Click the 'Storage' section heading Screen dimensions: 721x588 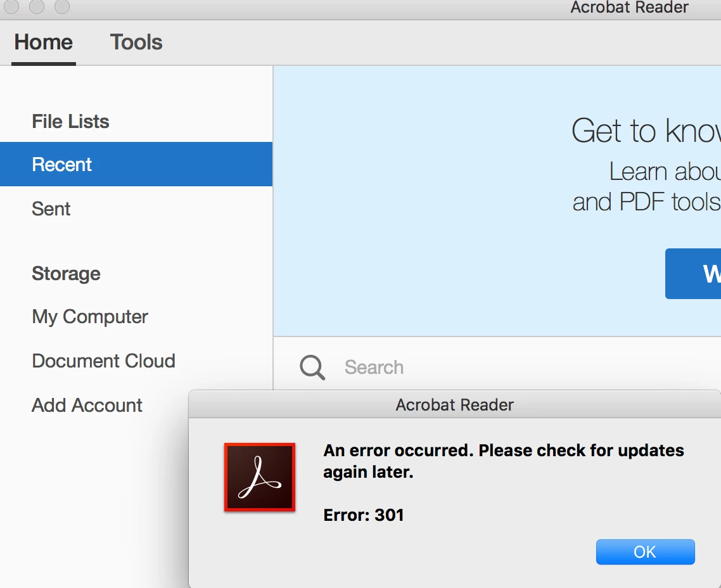coord(67,274)
